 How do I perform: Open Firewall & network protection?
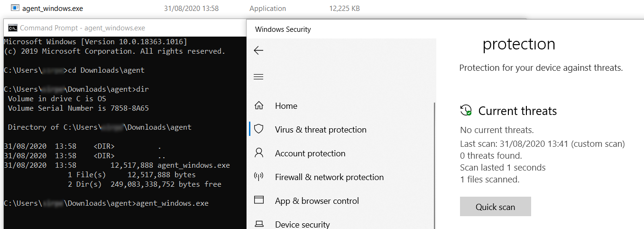329,177
